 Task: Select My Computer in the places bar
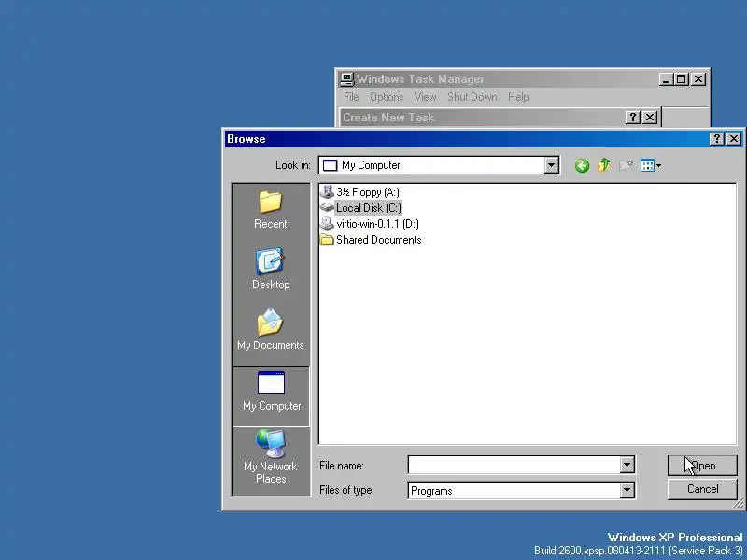[271, 396]
